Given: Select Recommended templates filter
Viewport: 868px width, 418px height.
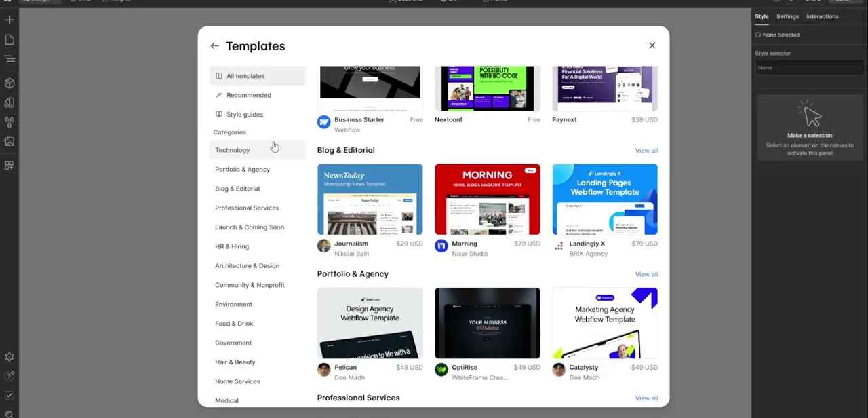Looking at the screenshot, I should [258, 95].
